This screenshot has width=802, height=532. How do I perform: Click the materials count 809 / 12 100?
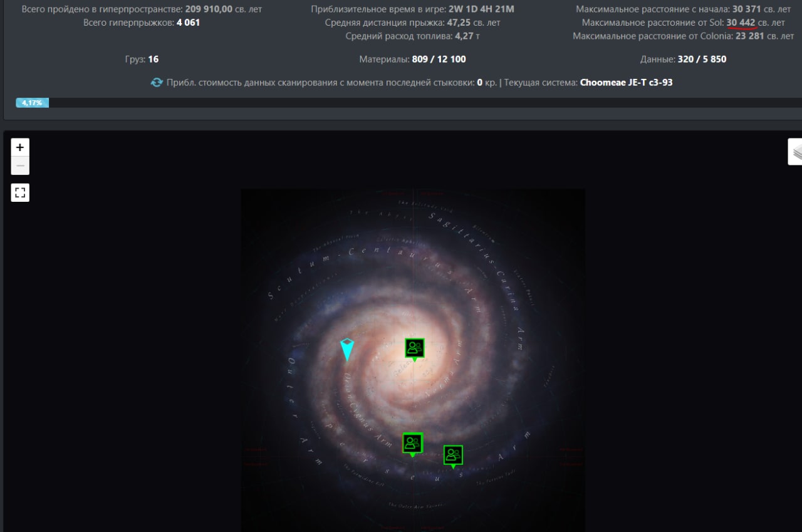(x=439, y=59)
